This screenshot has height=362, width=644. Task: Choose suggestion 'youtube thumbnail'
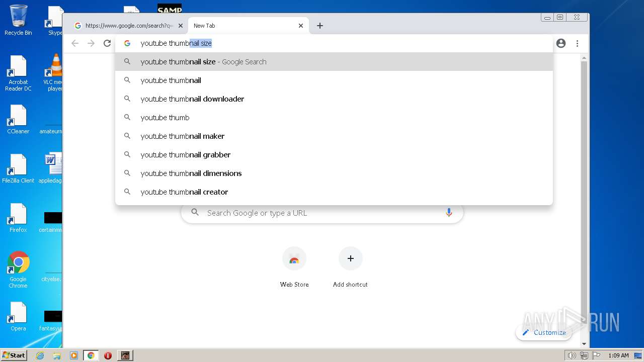pyautogui.click(x=334, y=80)
